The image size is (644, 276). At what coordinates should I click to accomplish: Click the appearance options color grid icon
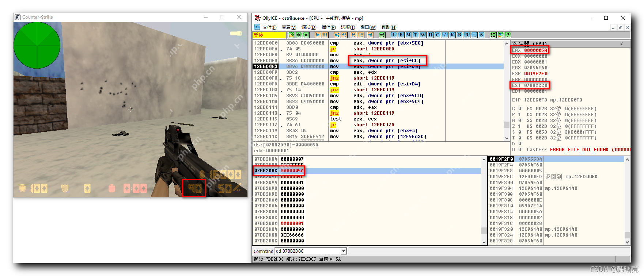tap(500, 35)
